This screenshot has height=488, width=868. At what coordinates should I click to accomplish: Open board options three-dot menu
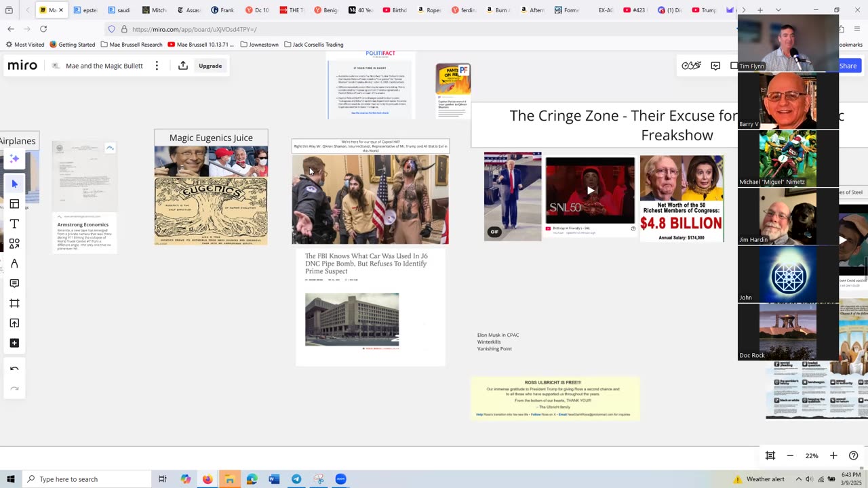pos(157,66)
